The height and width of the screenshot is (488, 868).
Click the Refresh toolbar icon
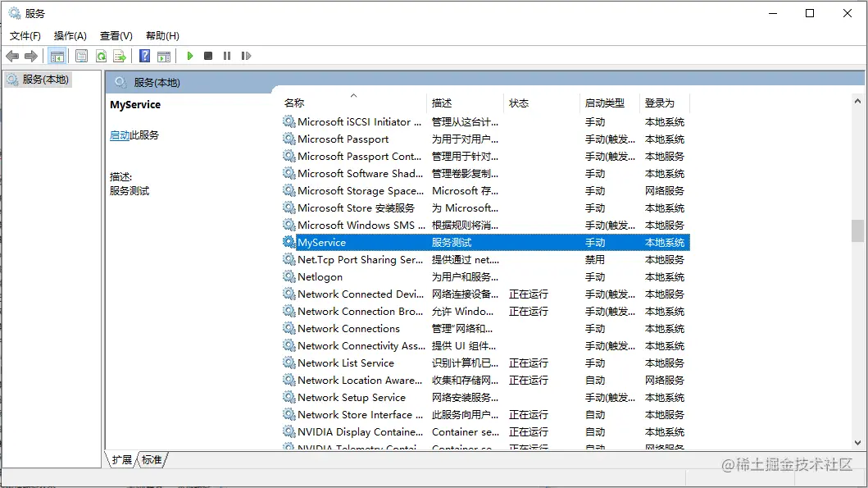click(101, 56)
